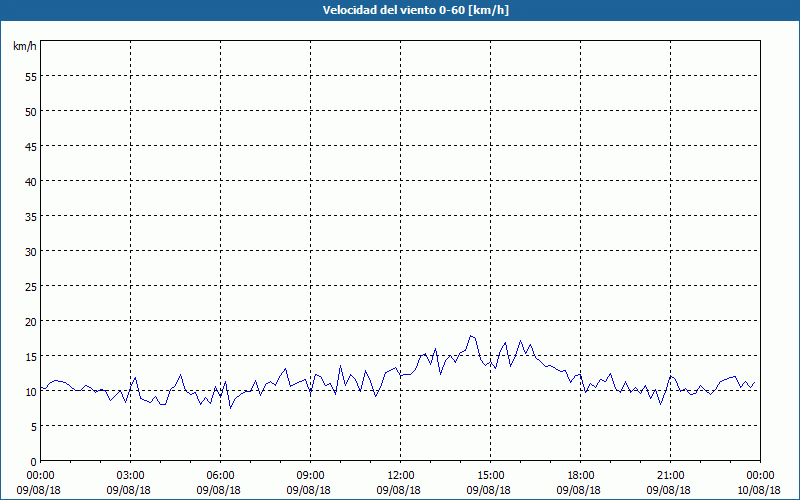Click the 18:00 time marker

pos(580,475)
